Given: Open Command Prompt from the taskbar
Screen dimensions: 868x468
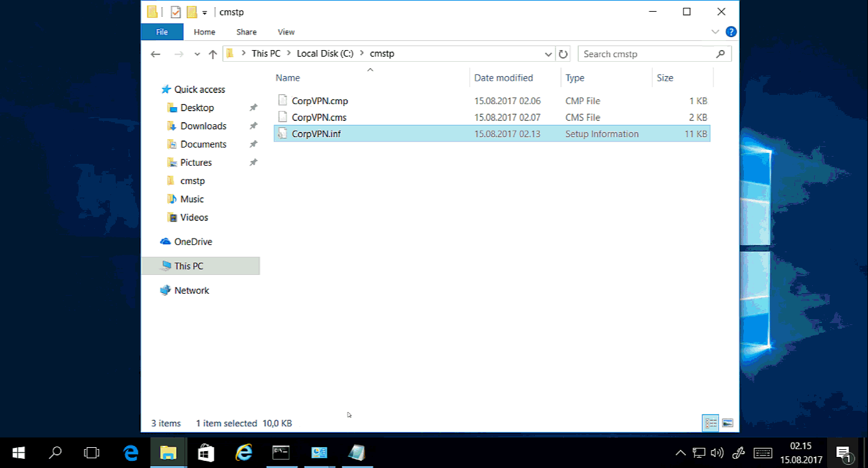Looking at the screenshot, I should (x=281, y=452).
